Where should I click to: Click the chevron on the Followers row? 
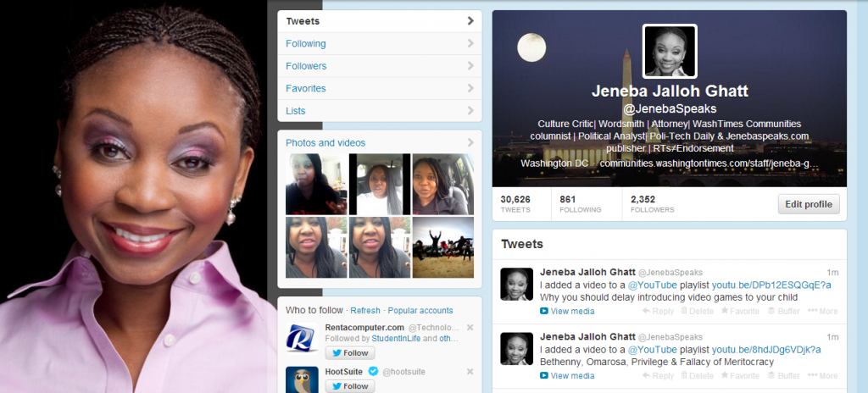click(x=470, y=66)
